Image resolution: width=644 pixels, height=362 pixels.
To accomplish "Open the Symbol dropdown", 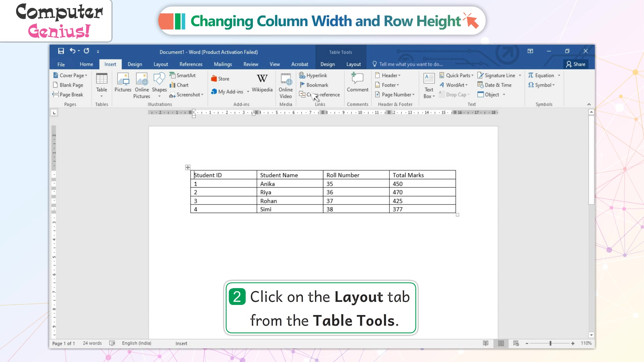I will point(542,85).
